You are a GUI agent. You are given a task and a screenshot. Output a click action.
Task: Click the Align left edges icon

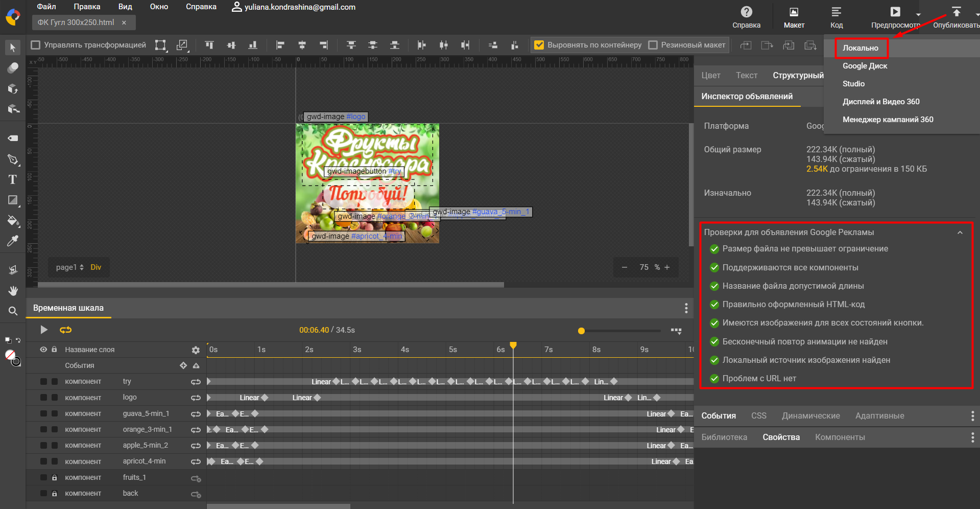280,45
